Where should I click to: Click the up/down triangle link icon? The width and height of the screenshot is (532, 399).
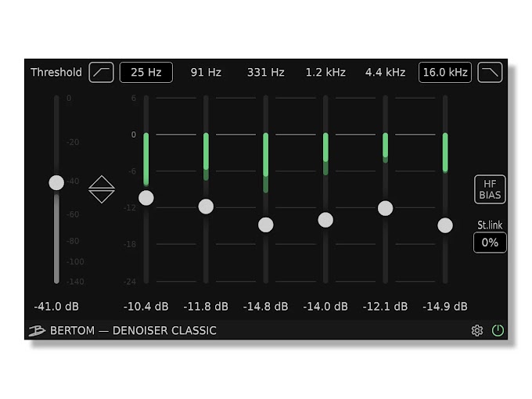pos(102,189)
